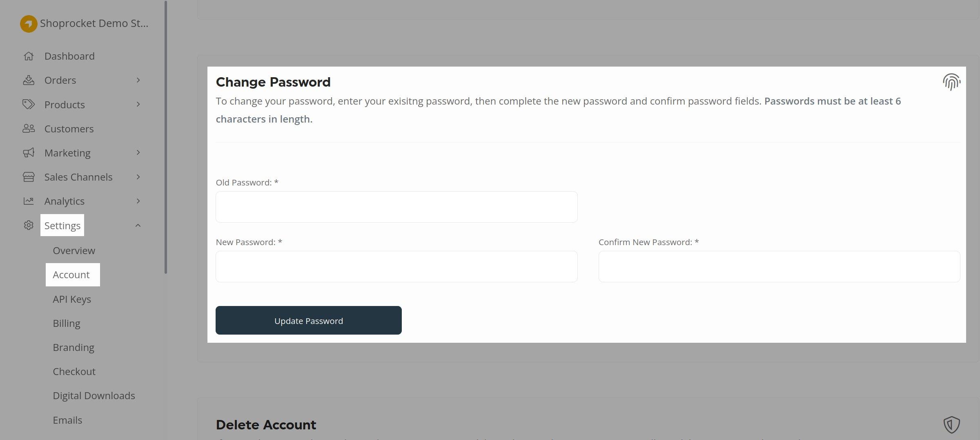Image resolution: width=980 pixels, height=440 pixels.
Task: Click the Analytics chart icon
Action: [x=29, y=201]
